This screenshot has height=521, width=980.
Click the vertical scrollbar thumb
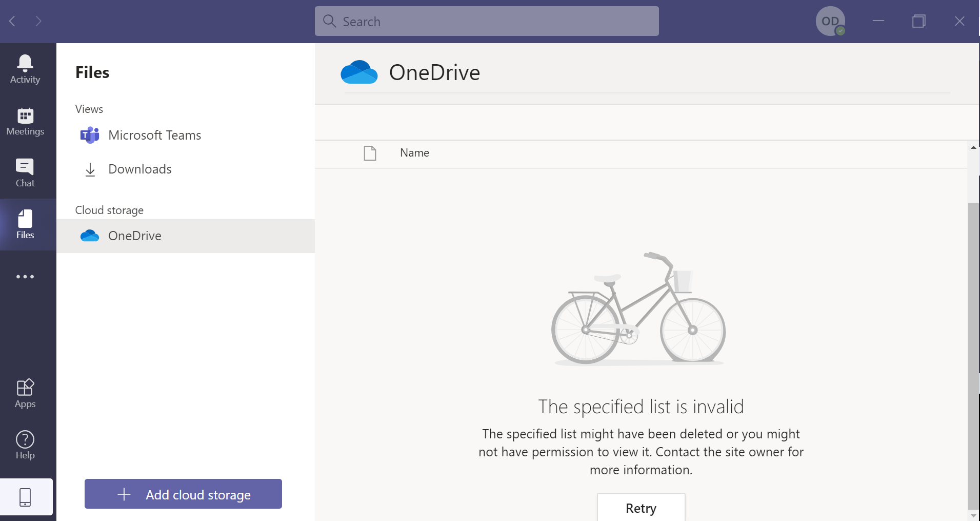(973, 355)
